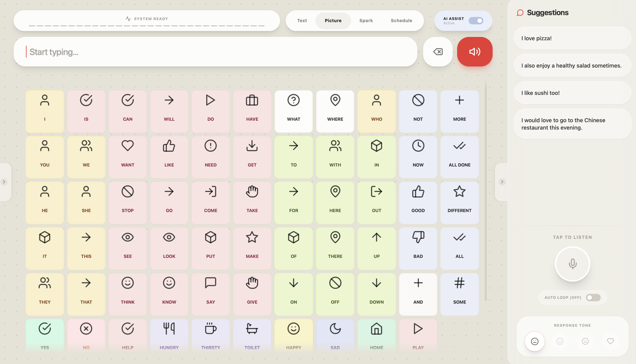Click the backspace delete icon

click(438, 52)
